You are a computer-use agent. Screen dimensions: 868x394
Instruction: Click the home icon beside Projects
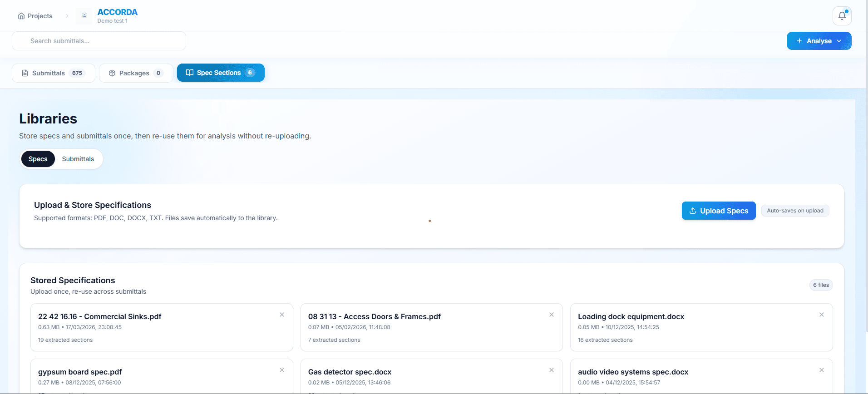[21, 16]
